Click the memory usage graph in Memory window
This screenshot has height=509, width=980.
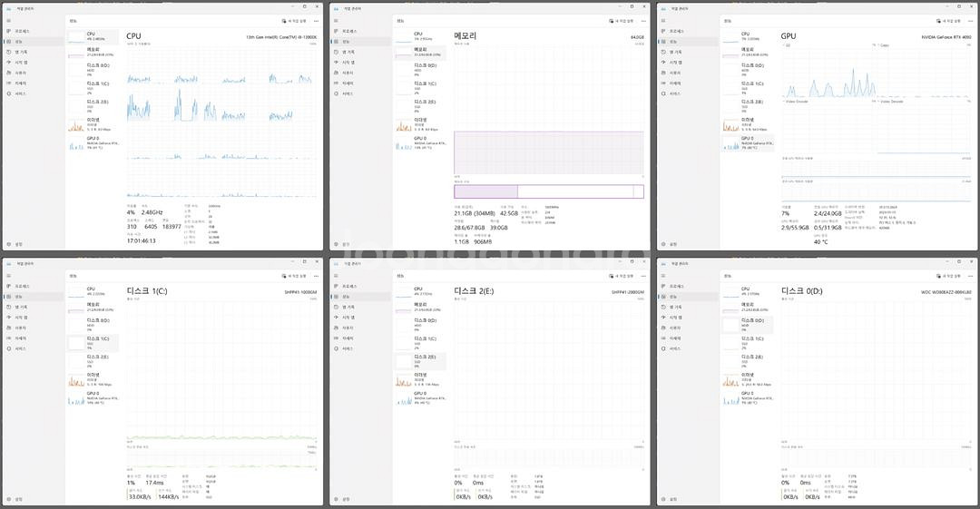(549, 110)
